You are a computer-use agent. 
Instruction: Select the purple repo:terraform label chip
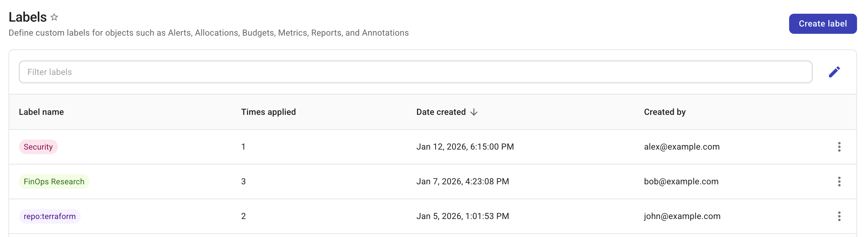click(x=50, y=216)
